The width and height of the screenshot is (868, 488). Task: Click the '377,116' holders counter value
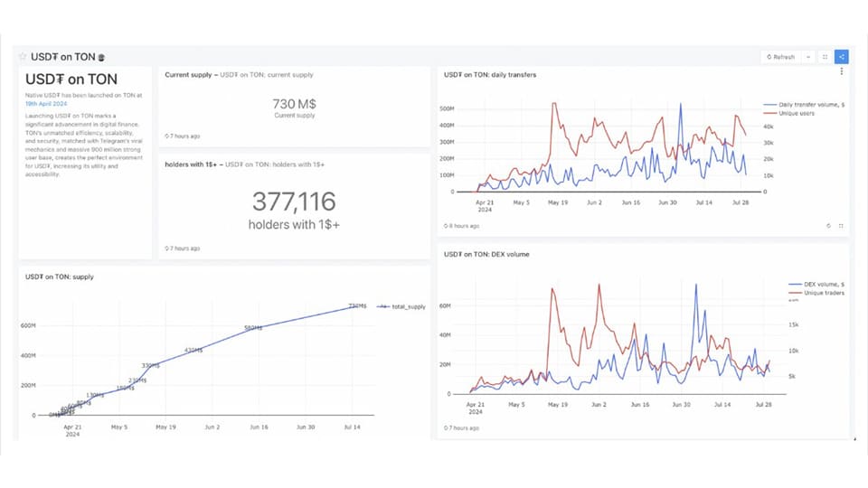294,202
